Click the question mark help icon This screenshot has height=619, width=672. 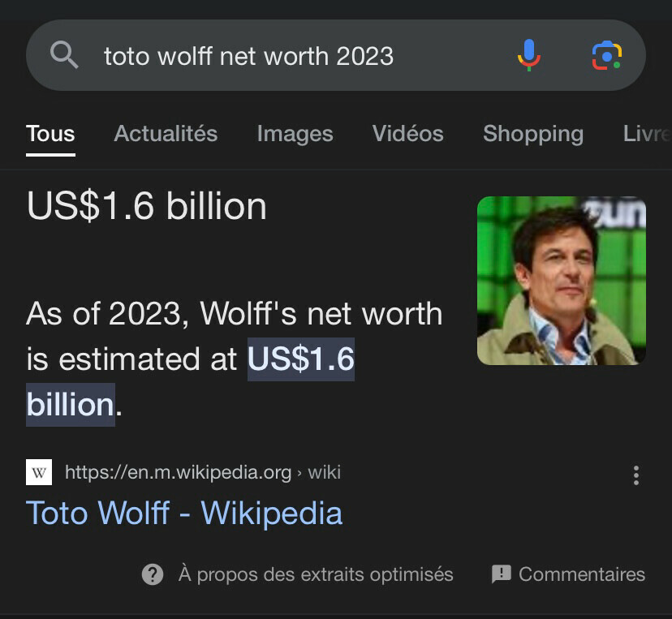[153, 574]
